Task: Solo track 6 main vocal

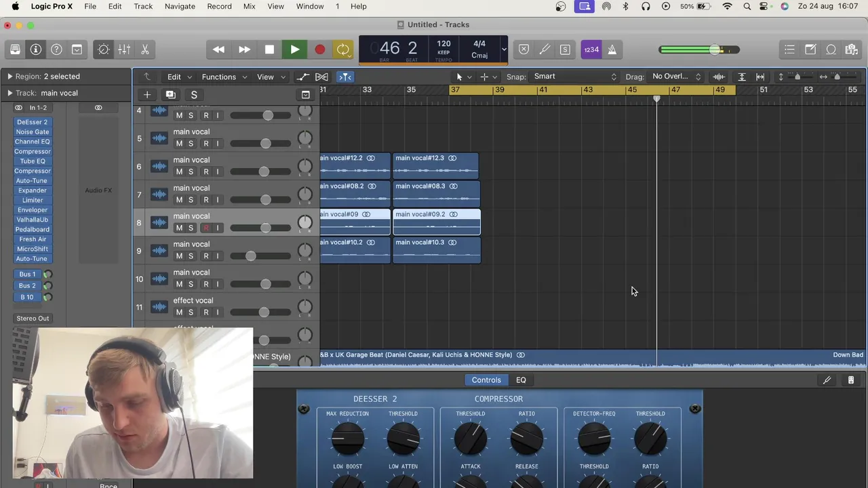Action: click(191, 171)
